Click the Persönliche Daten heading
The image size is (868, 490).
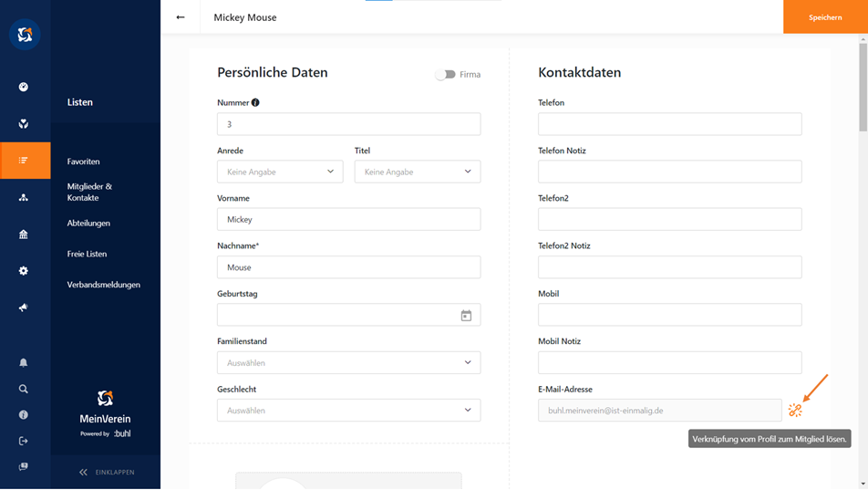point(273,73)
